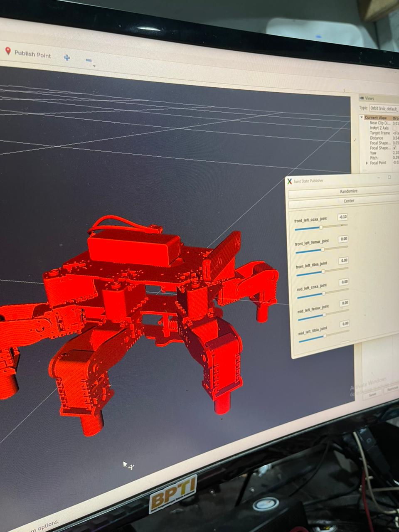Click the blue plus add-tool icon
The width and height of the screenshot is (399, 532).
pyautogui.click(x=67, y=57)
